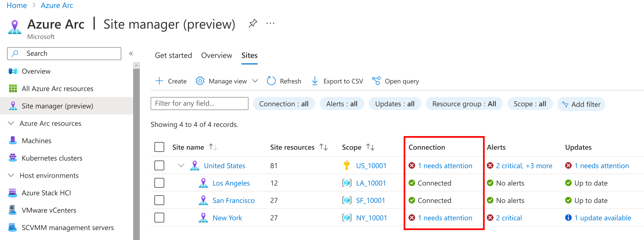Screen dimensions: 644x240
Task: Collapse the Azure Arc resources section
Action: click(11, 123)
